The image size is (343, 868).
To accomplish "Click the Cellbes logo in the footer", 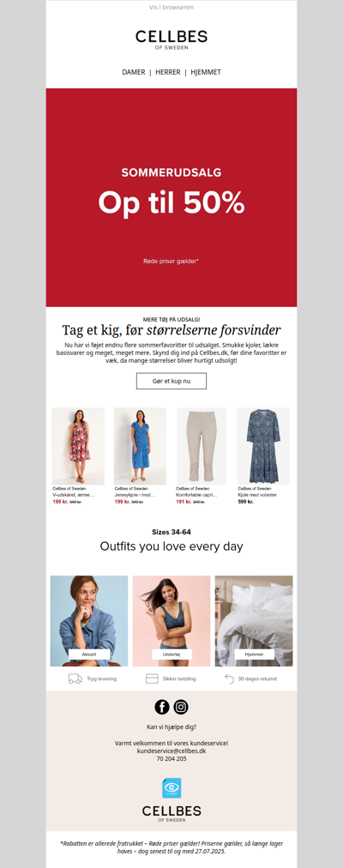I will click(x=171, y=813).
